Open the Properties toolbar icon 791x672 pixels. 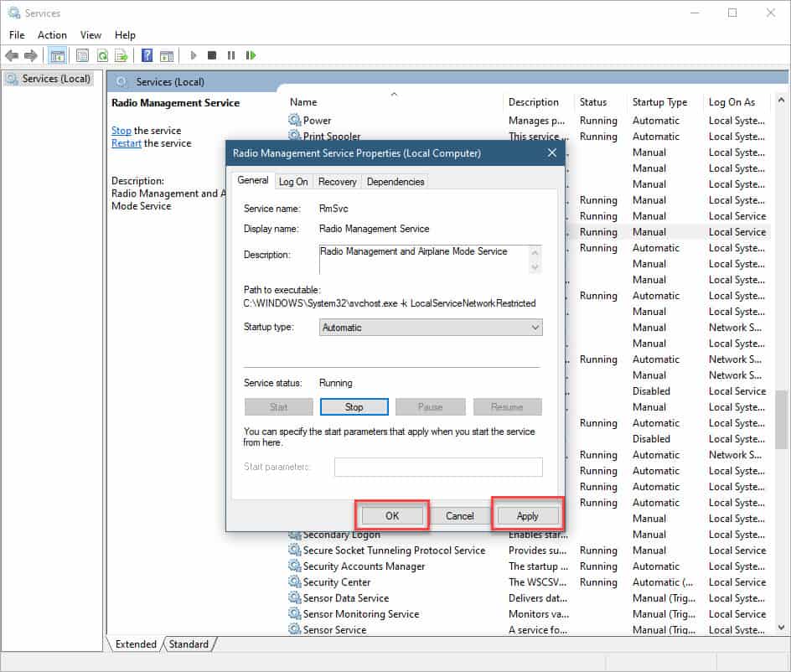pos(82,55)
